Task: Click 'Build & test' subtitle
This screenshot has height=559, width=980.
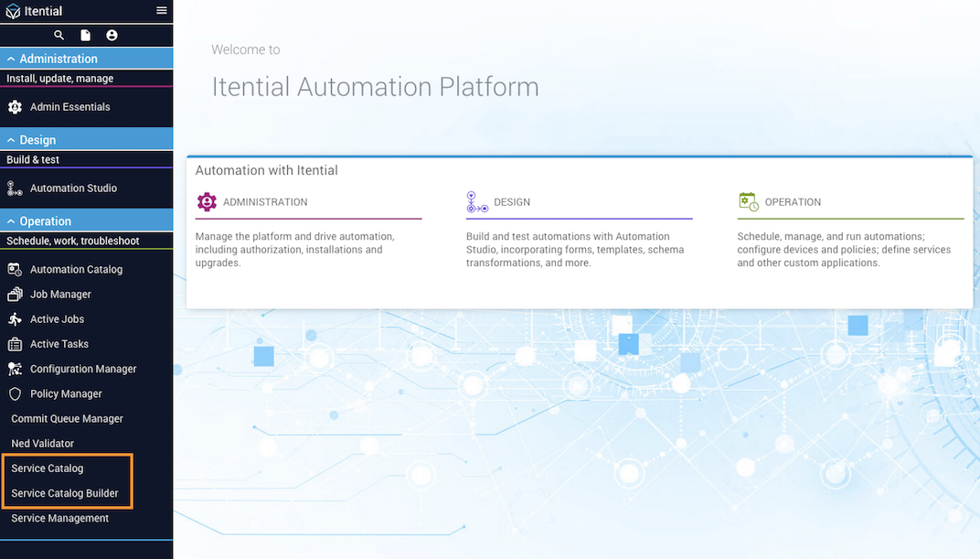Action: pos(33,160)
